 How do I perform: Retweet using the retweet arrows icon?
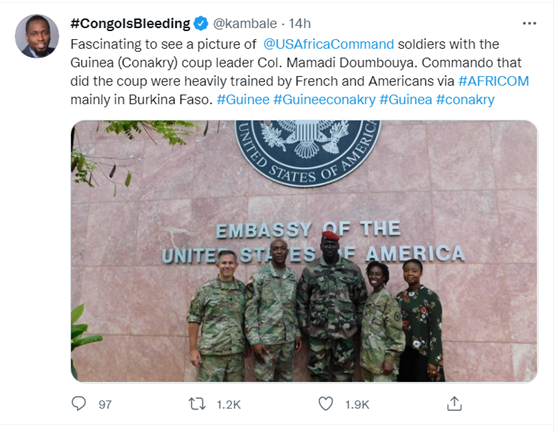[x=197, y=404]
